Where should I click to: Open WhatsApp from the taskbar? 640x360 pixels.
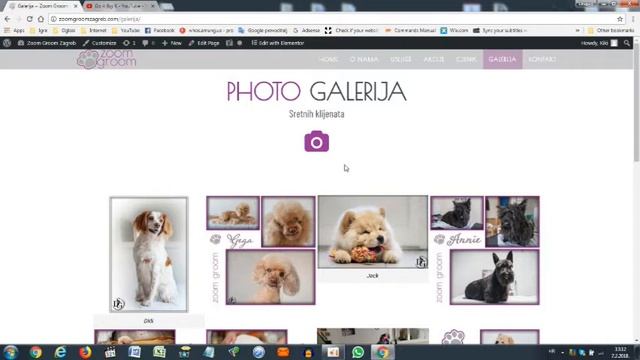[x=358, y=352]
